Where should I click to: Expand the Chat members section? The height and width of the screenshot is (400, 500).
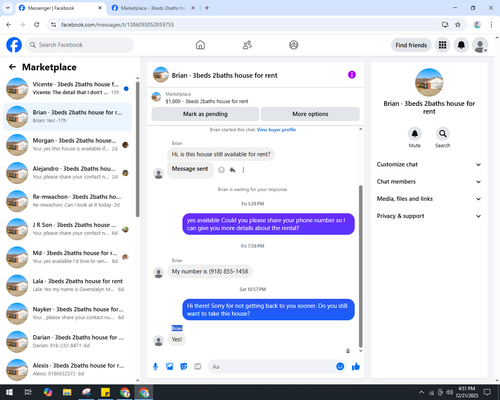coord(429,182)
